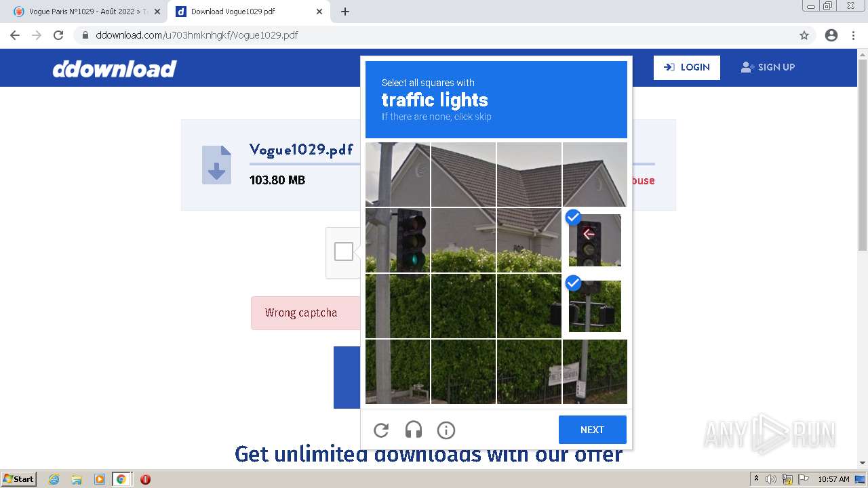The width and height of the screenshot is (868, 488).
Task: Select the tile with green traffic light
Action: (x=397, y=240)
